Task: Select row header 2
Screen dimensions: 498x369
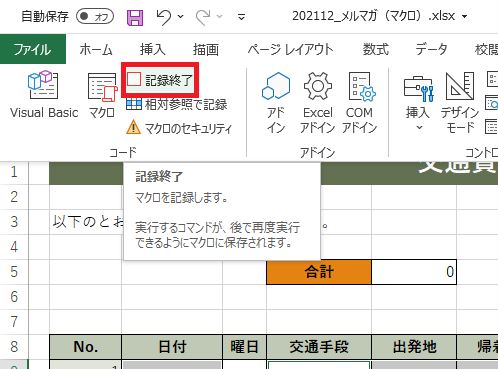Action: (14, 197)
